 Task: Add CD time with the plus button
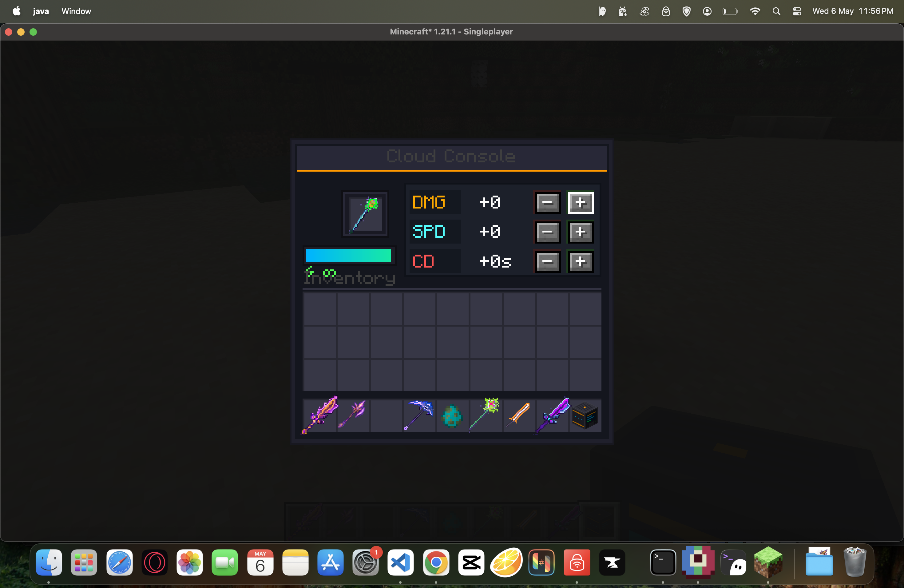[581, 261]
